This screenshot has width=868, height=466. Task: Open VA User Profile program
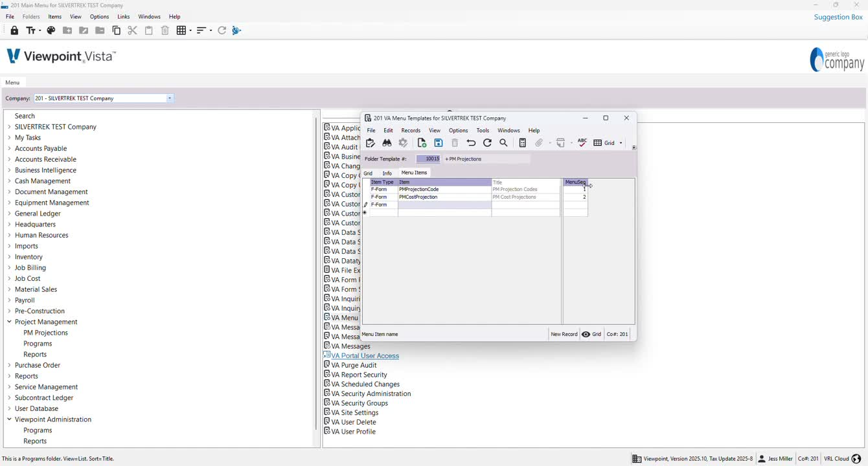point(354,432)
